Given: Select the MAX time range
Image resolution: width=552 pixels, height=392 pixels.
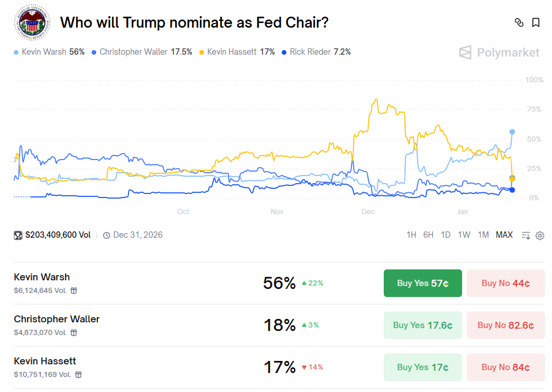Looking at the screenshot, I should 504,235.
